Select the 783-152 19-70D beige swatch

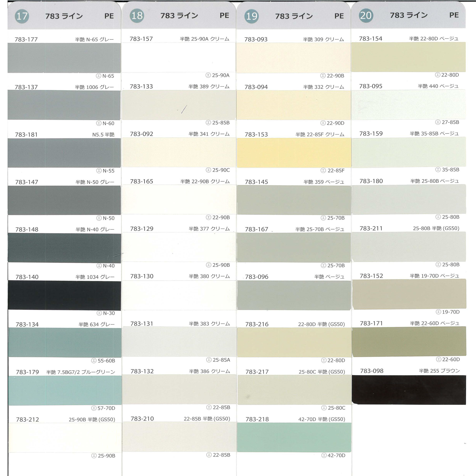(409, 294)
